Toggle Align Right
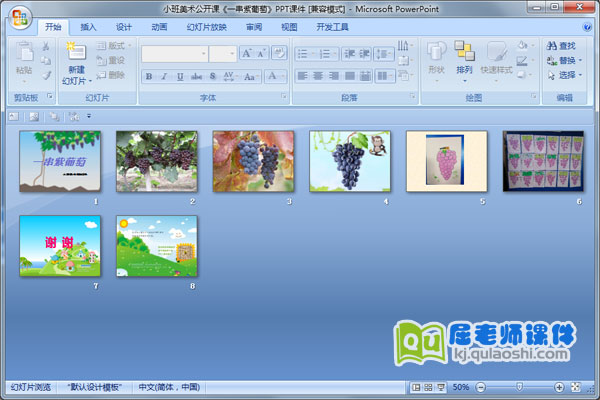Image resolution: width=600 pixels, height=400 pixels. (334, 76)
